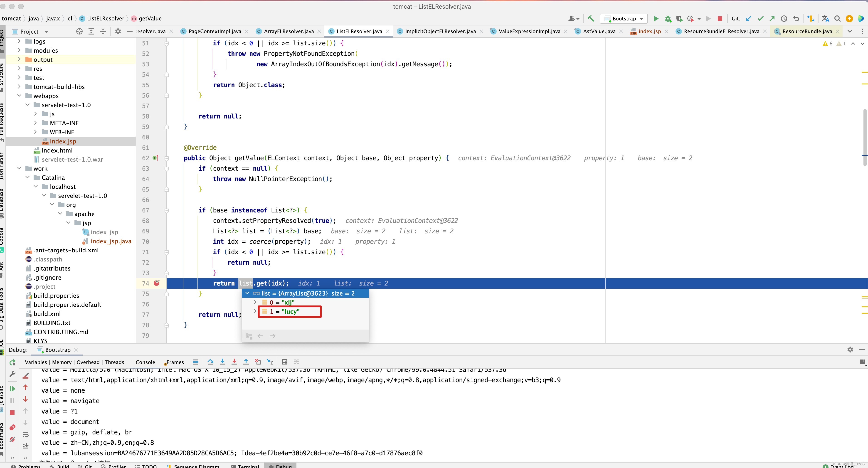Build project with the hammer icon
Screen dimensions: 868x468
click(x=591, y=19)
